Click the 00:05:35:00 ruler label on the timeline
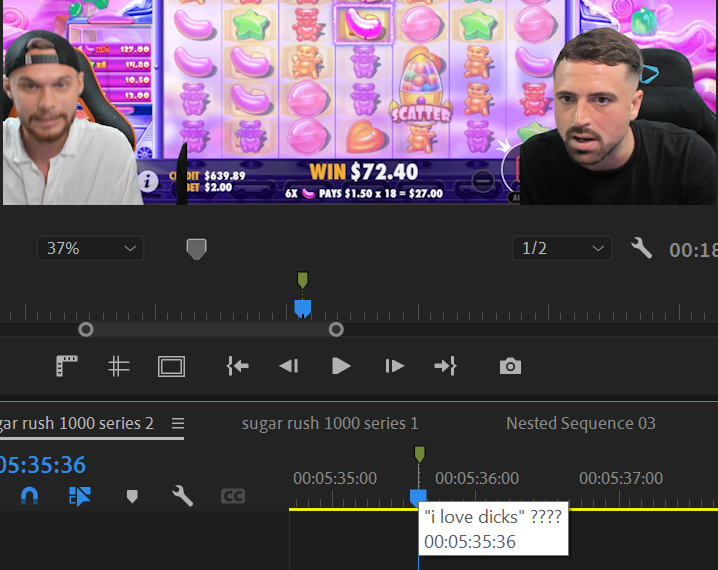 pos(335,478)
